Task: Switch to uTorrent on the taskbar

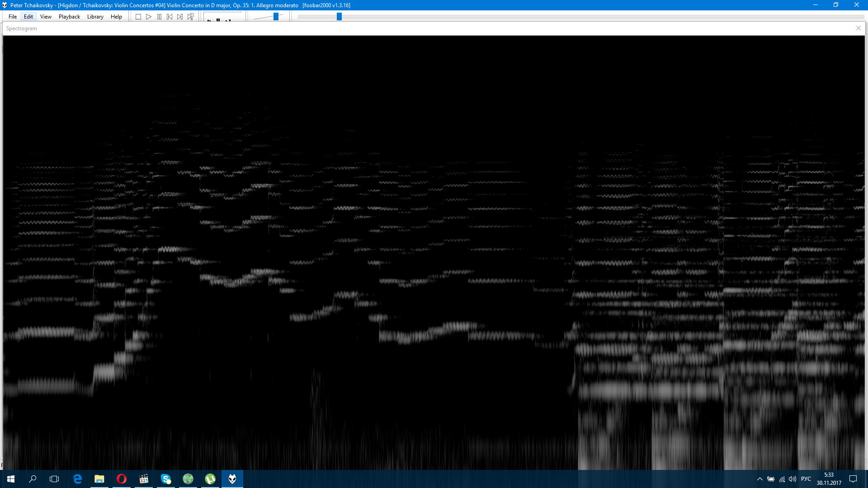Action: point(210,479)
